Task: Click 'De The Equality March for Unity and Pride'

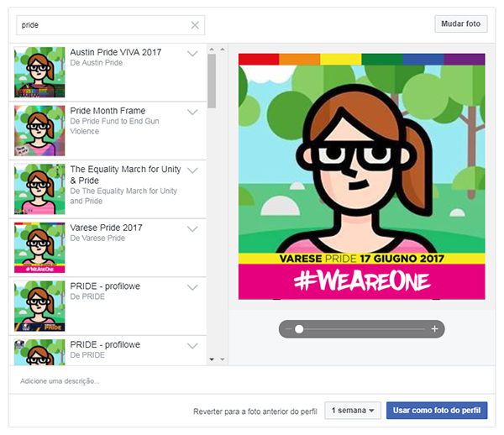Action: [123, 196]
